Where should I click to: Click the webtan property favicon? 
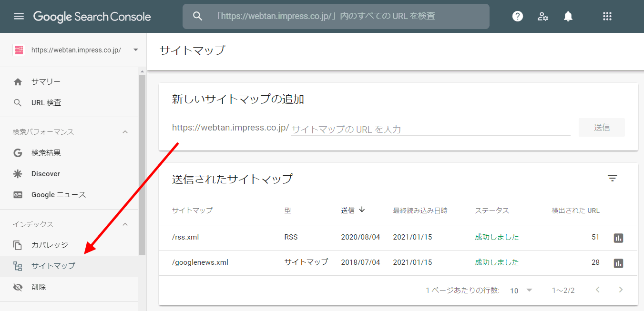(x=19, y=50)
